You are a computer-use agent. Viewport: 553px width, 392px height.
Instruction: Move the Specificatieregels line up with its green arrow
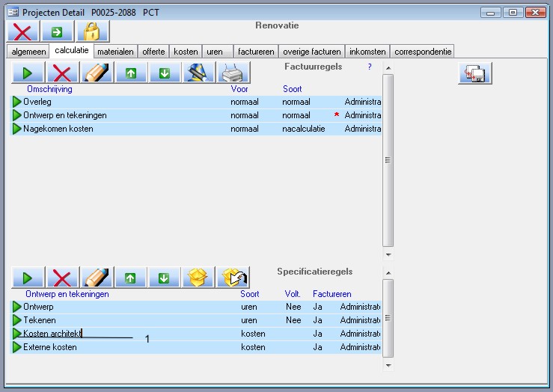click(x=130, y=278)
